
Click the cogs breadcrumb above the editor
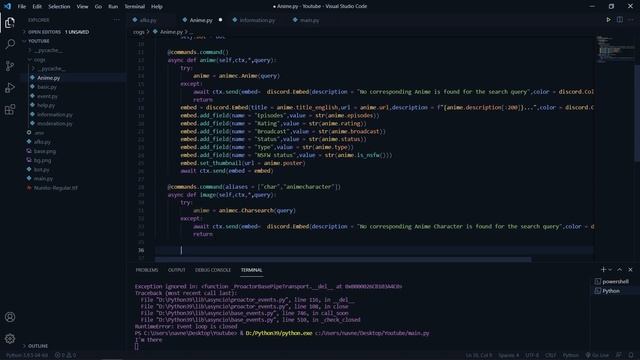coord(138,31)
